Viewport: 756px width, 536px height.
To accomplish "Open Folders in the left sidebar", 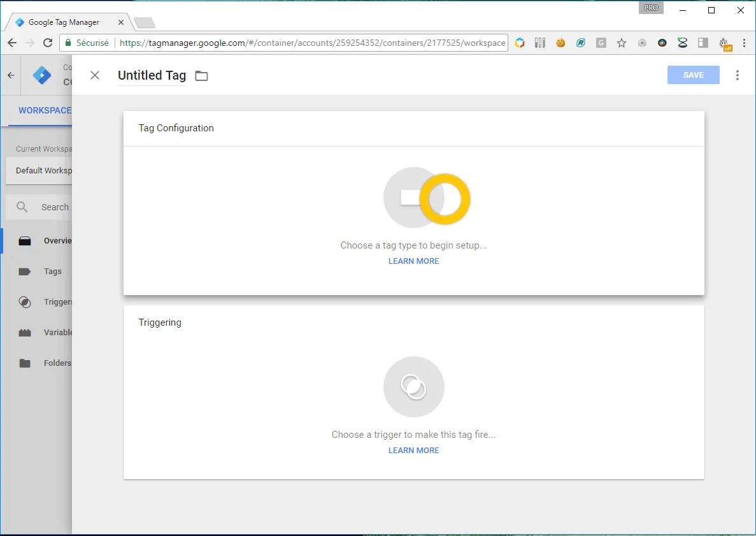I will coord(57,363).
